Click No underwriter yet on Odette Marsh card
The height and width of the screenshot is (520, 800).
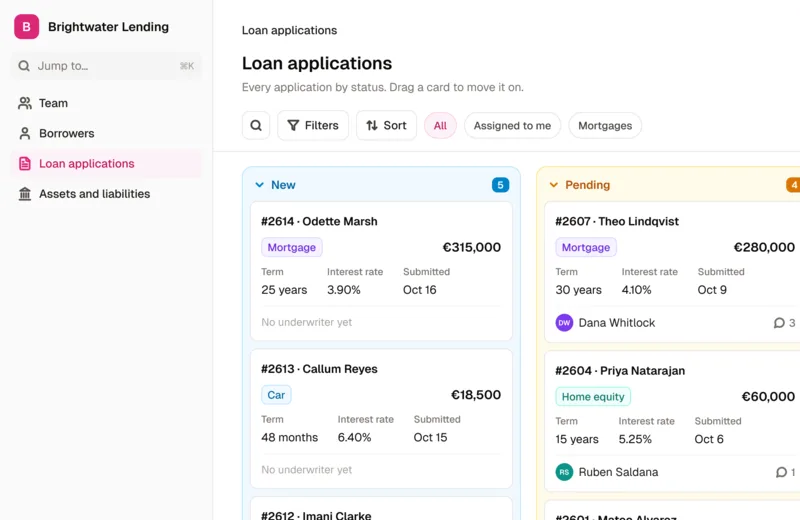tap(307, 323)
